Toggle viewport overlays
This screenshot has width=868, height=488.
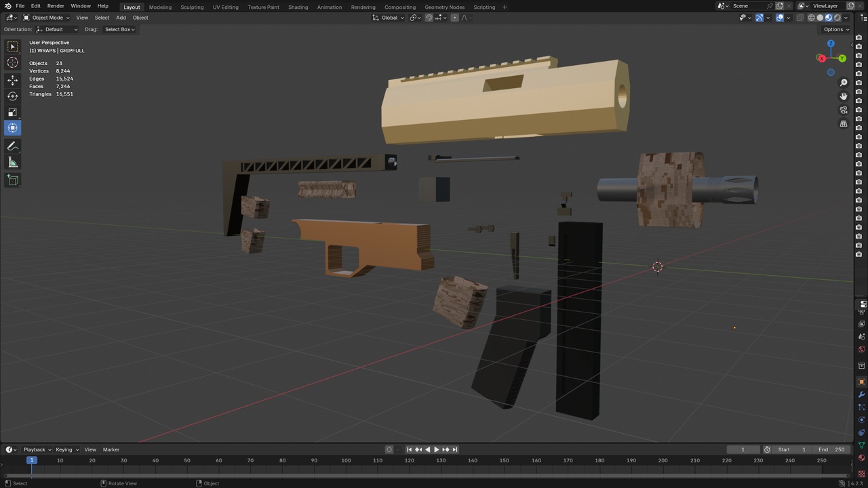tap(780, 18)
